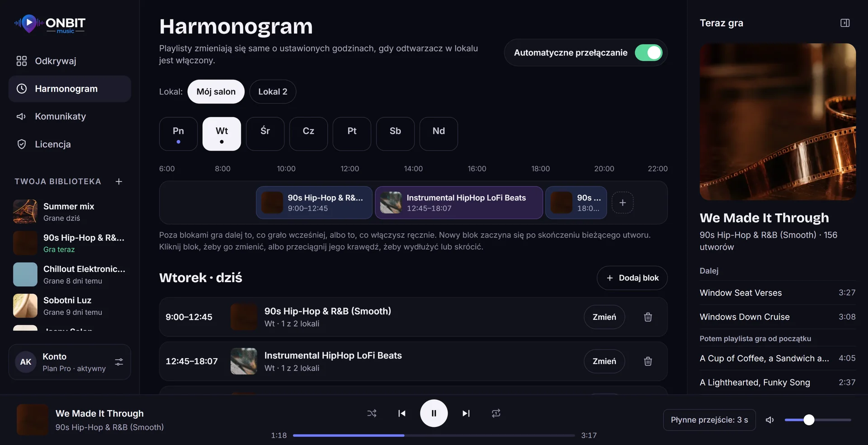This screenshot has height=445, width=868.
Task: Mute the volume speaker icon
Action: (769, 420)
